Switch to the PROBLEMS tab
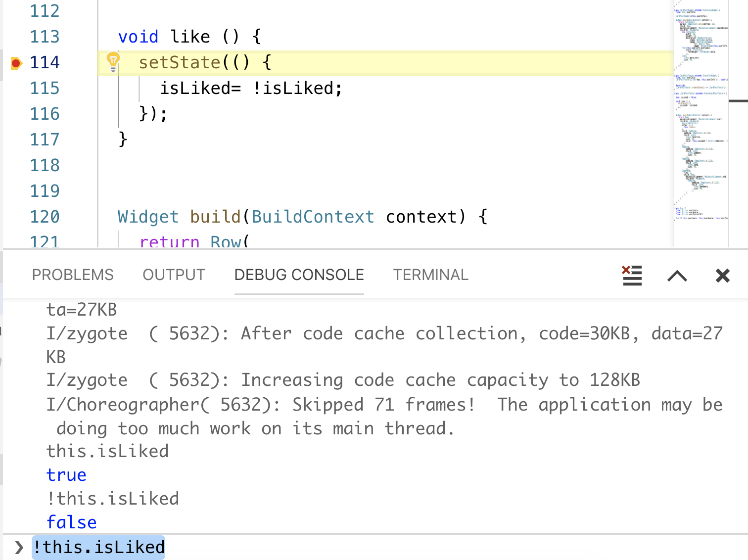Viewport: 748px width, 560px height. point(73,275)
